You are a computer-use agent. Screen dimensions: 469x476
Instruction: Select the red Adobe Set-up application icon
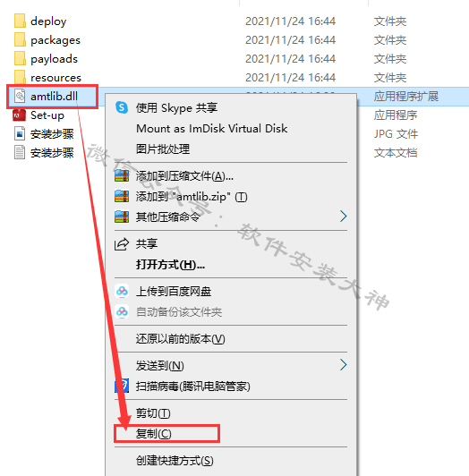[19, 115]
